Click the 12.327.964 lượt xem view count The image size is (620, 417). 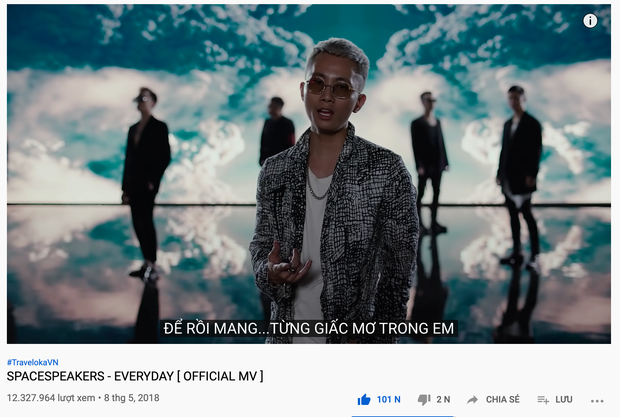[51, 398]
